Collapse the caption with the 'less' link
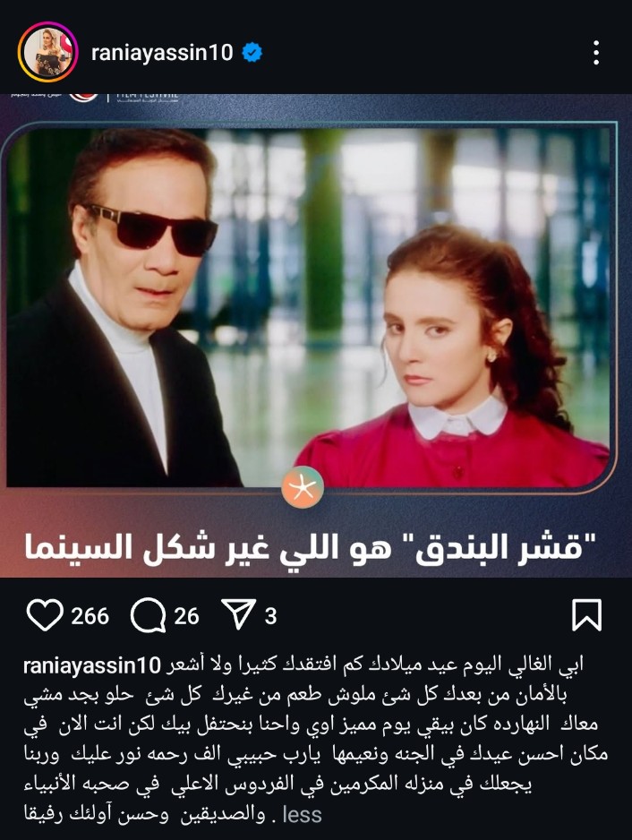 [302, 814]
